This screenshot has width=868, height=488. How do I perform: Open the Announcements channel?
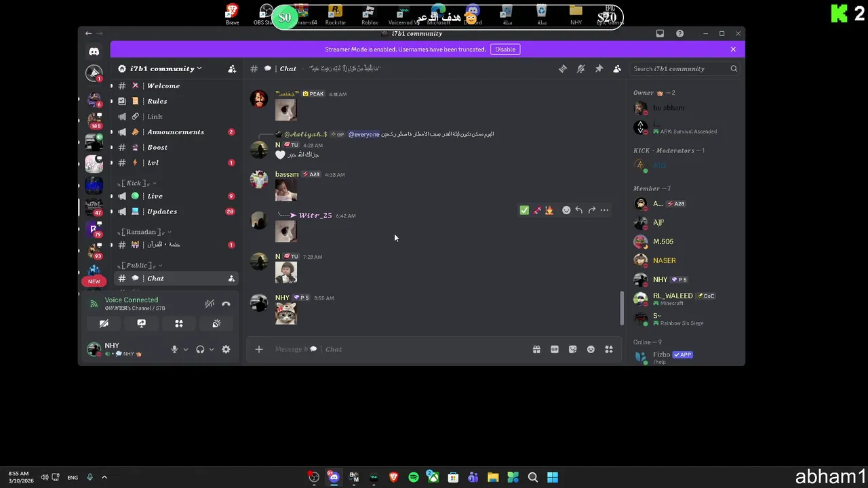pos(176,132)
